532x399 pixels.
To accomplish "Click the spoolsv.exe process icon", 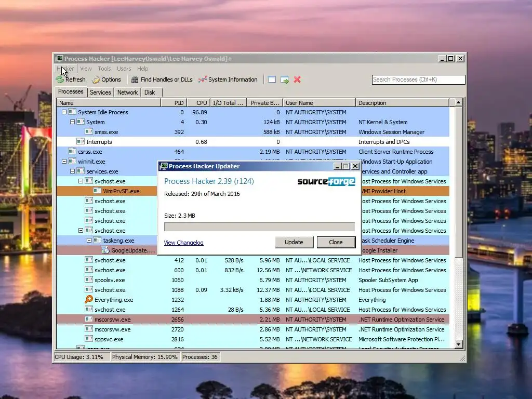I will (x=88, y=280).
